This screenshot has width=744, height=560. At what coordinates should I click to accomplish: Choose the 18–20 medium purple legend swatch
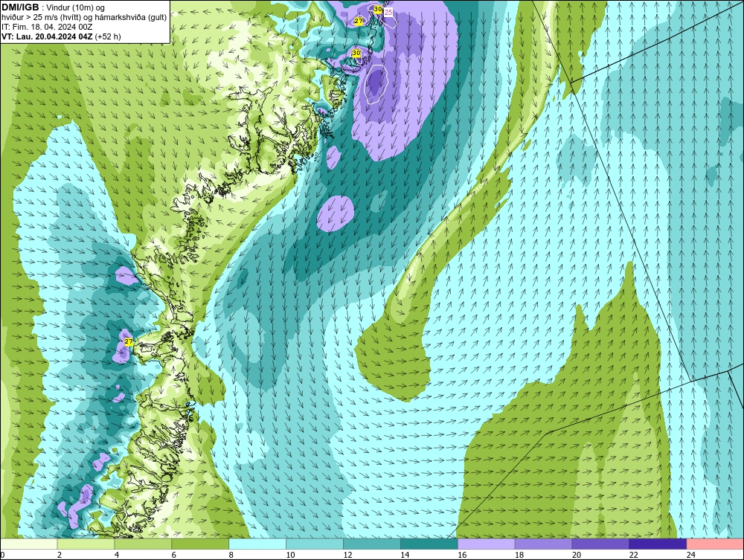(543, 544)
